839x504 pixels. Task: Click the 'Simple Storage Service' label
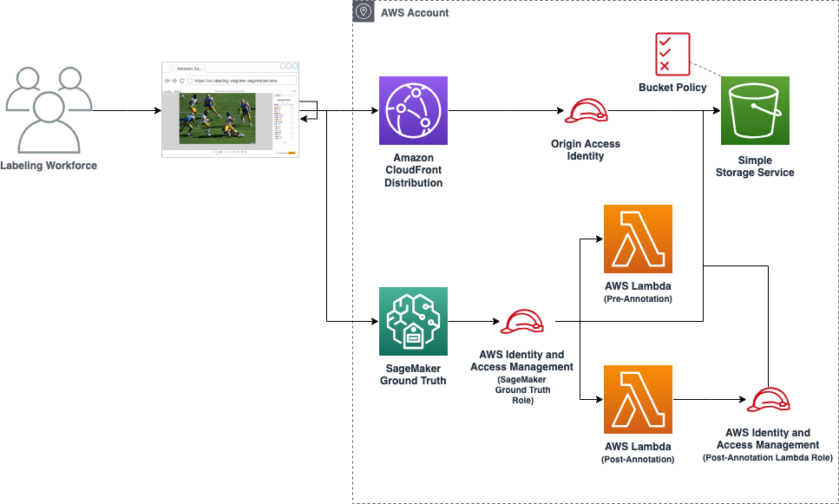tap(755, 167)
